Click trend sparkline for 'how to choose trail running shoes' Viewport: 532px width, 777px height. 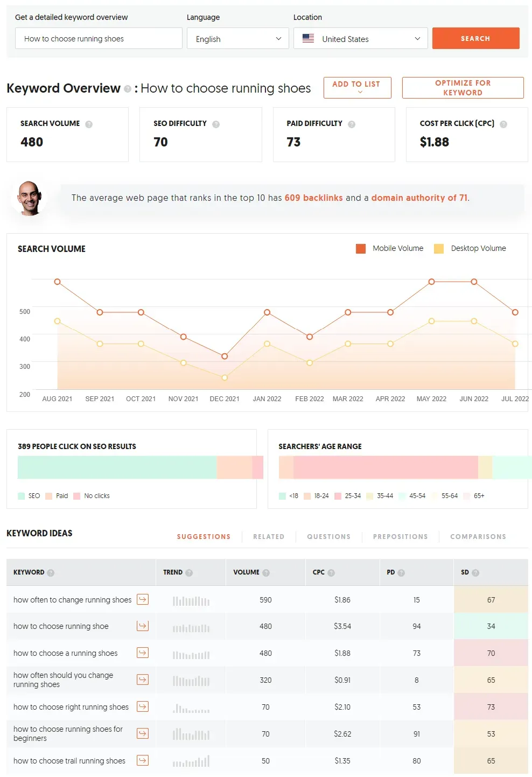pyautogui.click(x=191, y=761)
